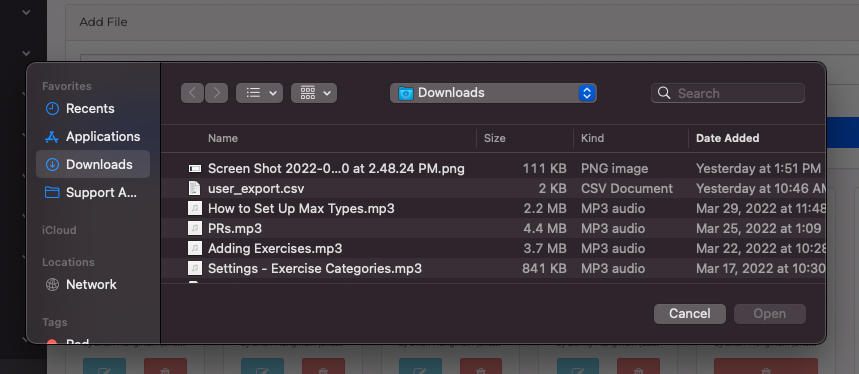Click the Network globe icon
Viewport: 859px width, 374px height.
point(52,284)
